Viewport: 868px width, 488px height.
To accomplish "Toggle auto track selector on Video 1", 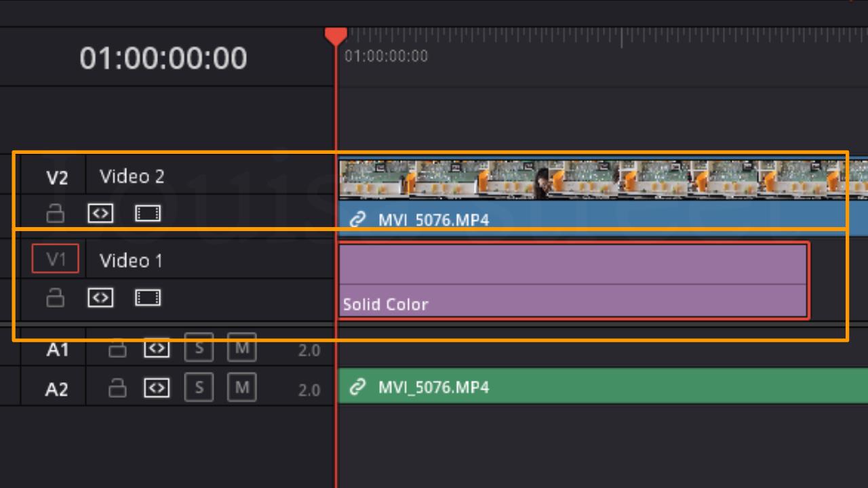I will point(100,298).
